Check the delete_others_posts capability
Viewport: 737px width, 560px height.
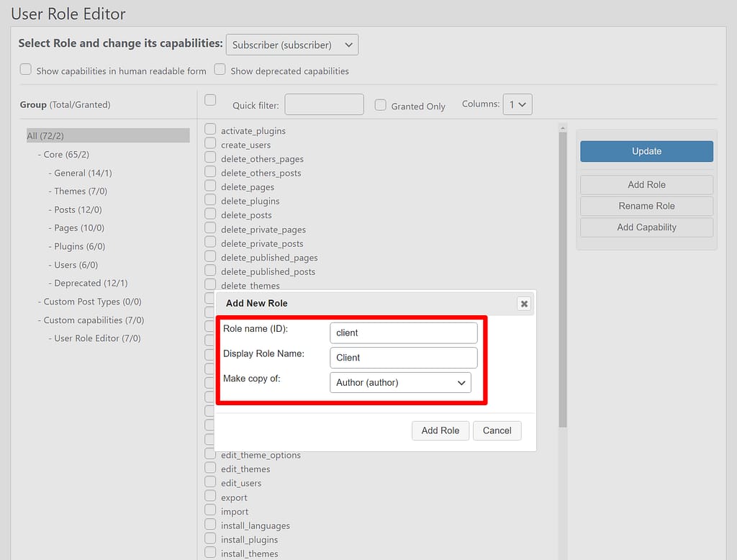pos(210,171)
